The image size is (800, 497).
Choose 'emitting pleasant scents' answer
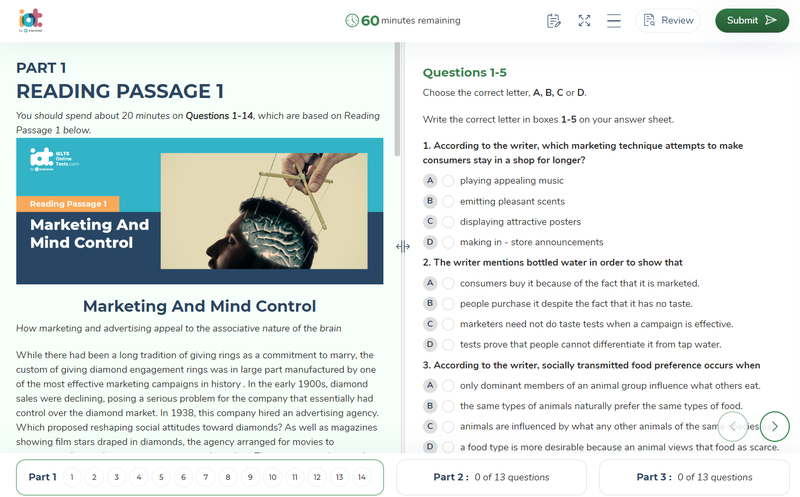click(448, 201)
